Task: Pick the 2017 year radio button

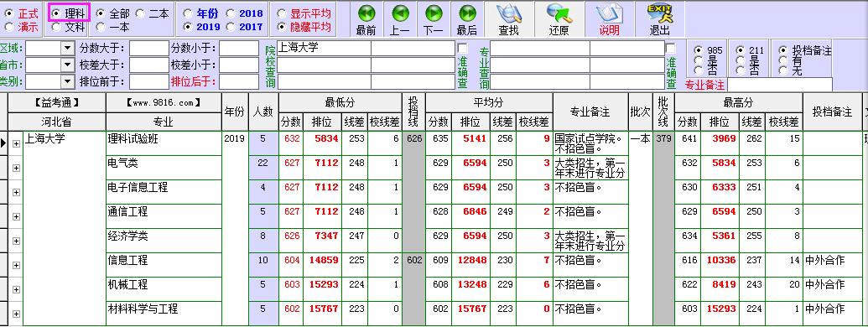Action: (231, 27)
